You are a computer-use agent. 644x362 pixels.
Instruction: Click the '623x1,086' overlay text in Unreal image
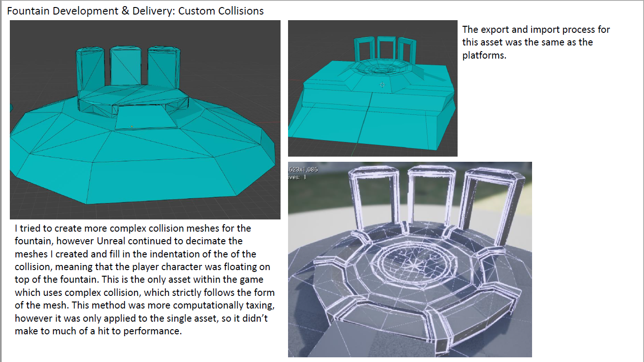coord(303,169)
